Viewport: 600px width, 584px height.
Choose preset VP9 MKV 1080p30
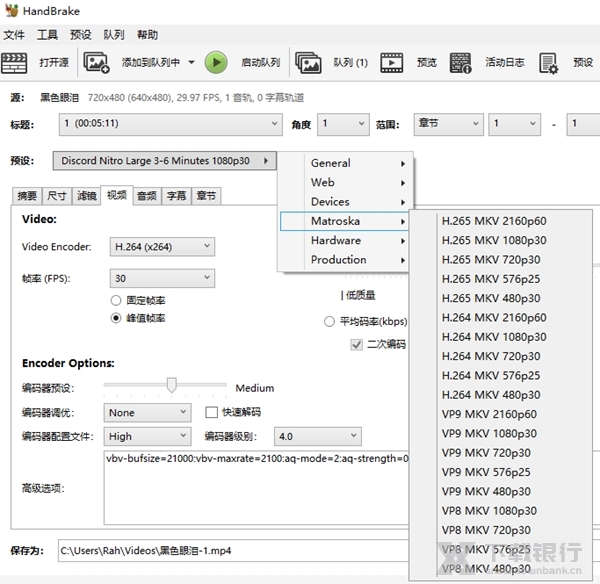click(489, 434)
